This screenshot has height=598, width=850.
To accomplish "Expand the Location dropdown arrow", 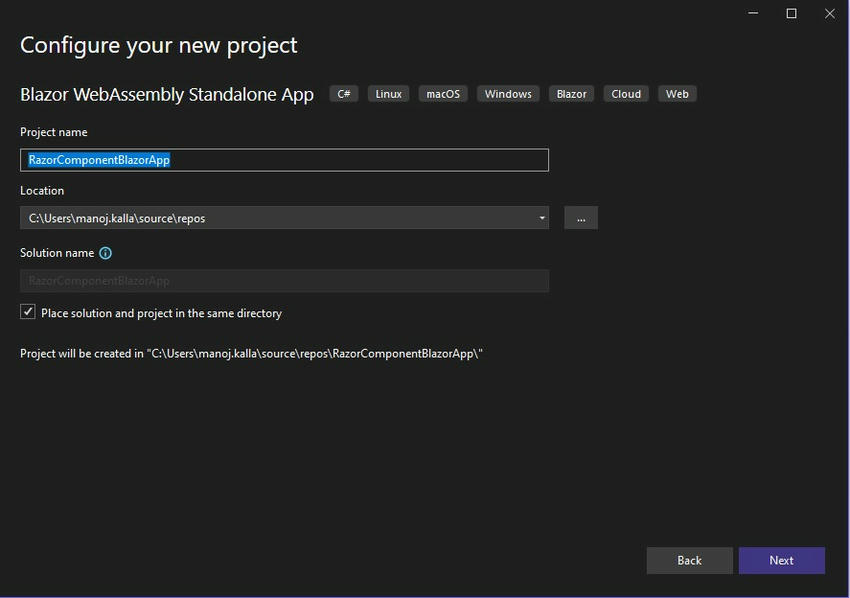I will coord(542,218).
